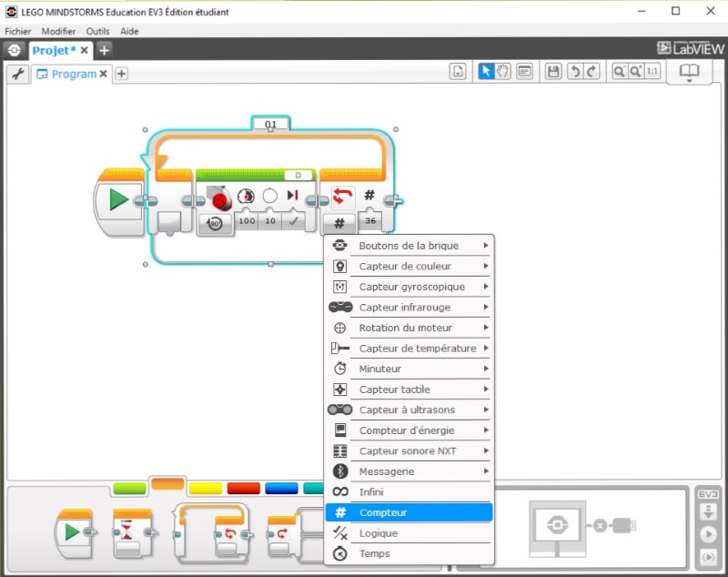728x577 pixels.
Task: Expand Minuteur submenu
Action: pyautogui.click(x=409, y=369)
